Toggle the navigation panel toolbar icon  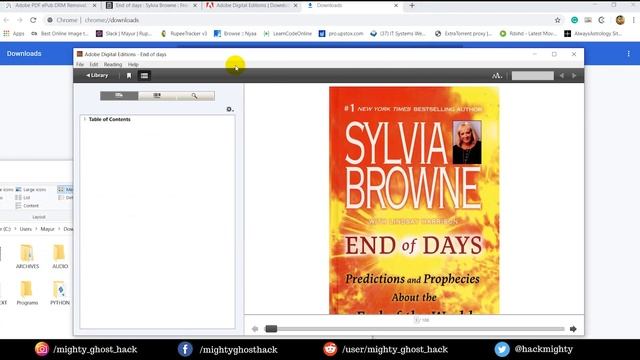point(144,76)
